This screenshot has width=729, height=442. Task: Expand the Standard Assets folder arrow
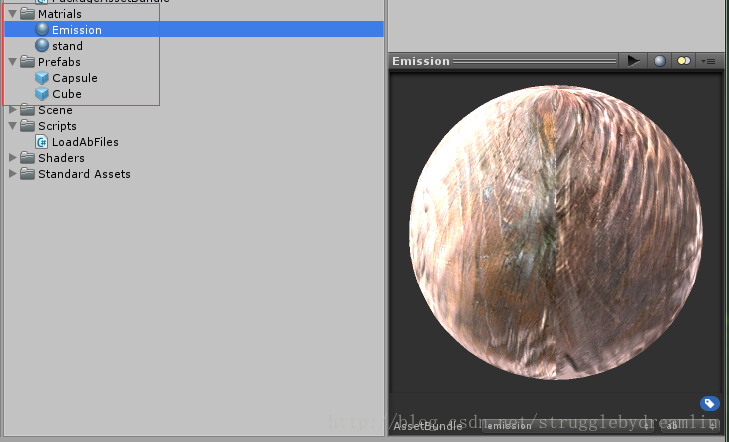(x=13, y=174)
